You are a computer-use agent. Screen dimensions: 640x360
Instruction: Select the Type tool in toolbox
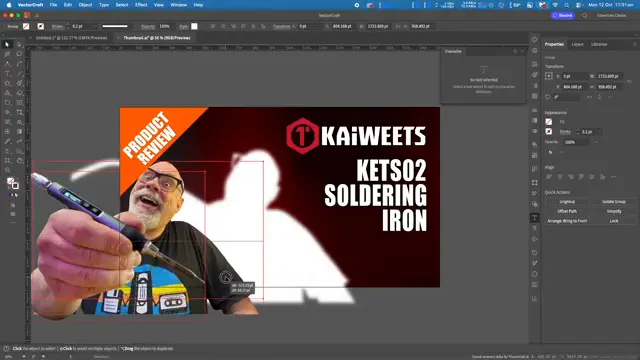tap(7, 73)
